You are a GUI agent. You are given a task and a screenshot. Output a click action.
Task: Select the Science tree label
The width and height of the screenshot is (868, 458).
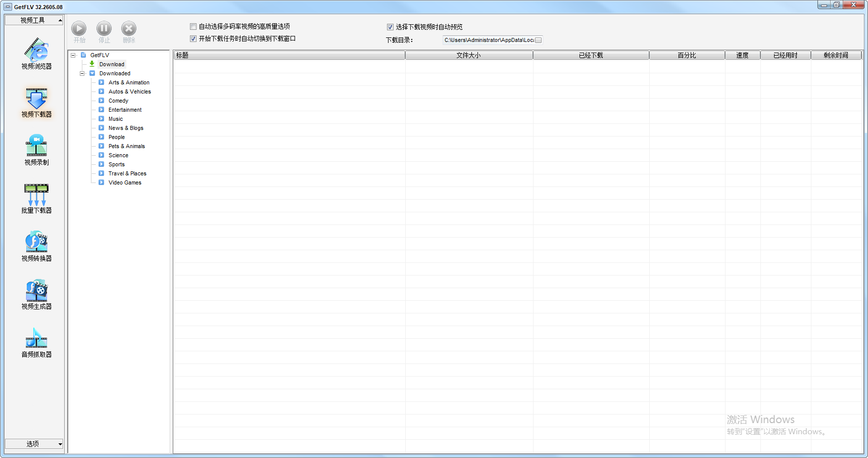point(118,155)
